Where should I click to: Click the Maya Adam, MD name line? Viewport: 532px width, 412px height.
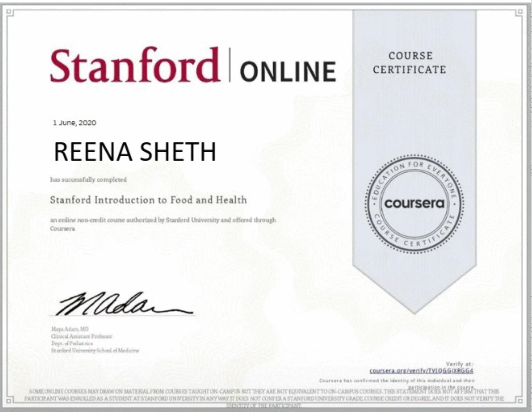tap(70, 329)
